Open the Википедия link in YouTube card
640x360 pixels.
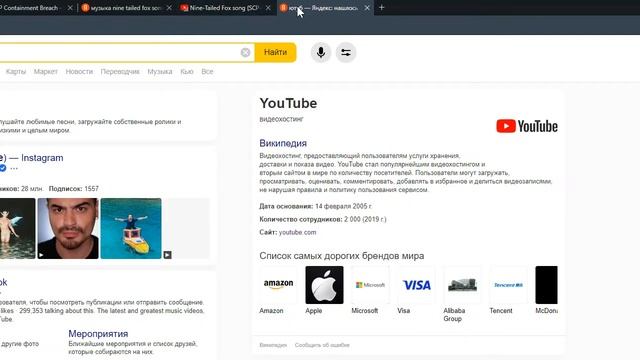tap(283, 143)
